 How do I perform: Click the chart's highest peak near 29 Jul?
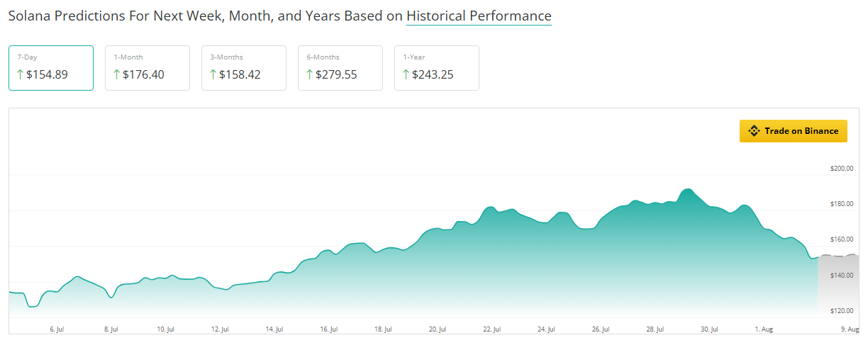click(x=686, y=190)
